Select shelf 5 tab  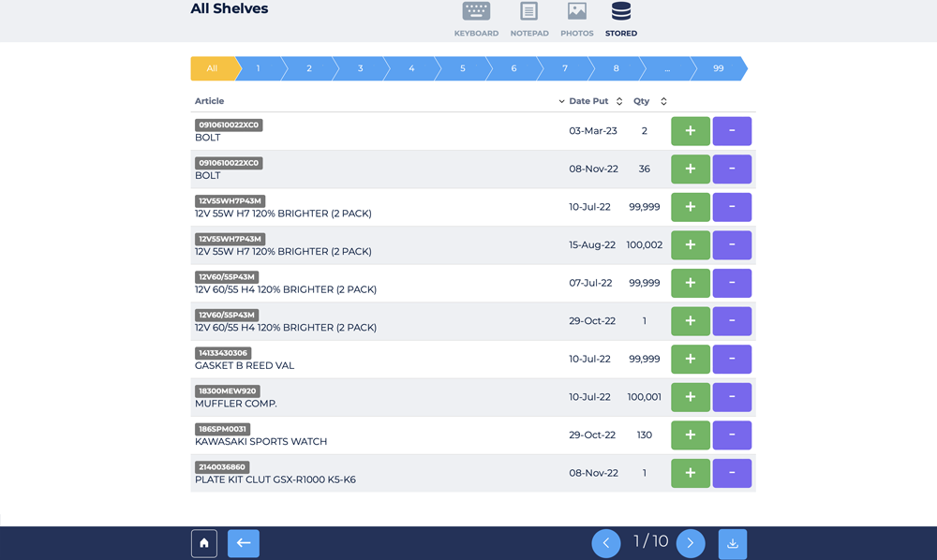463,68
